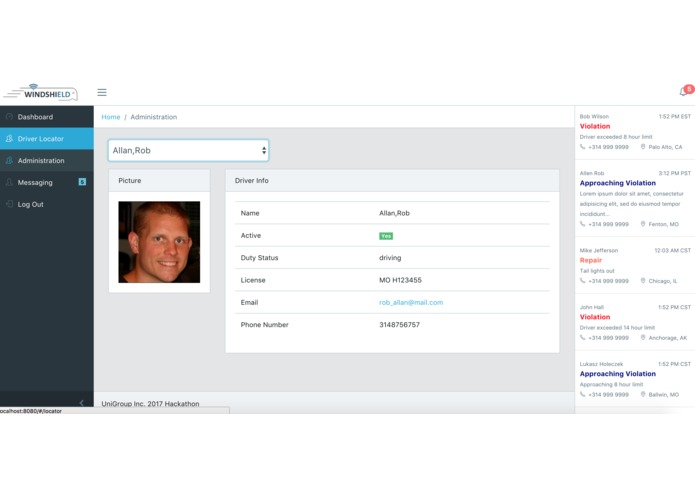Viewport: 695px width, 494px height.
Task: Open Bob Wilson's Violation alert
Action: 595,126
